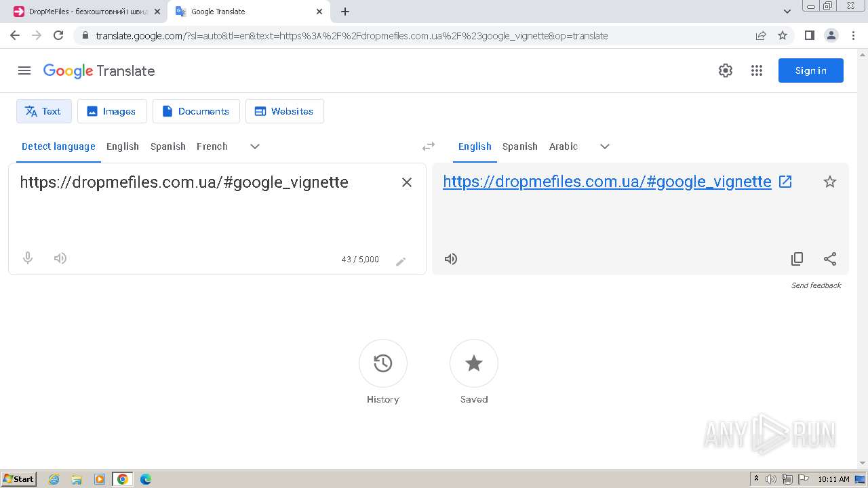Open the tab search dropdown
This screenshot has height=488, width=868.
787,12
